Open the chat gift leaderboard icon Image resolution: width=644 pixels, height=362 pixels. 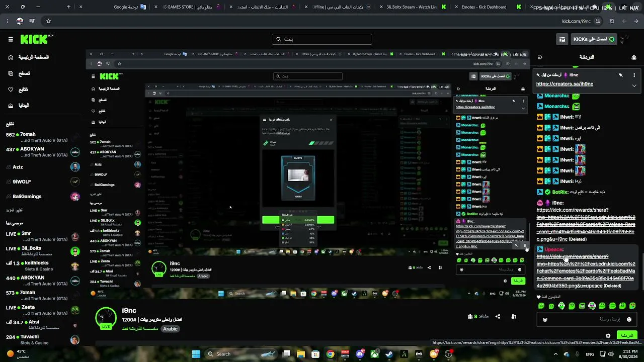634,57
